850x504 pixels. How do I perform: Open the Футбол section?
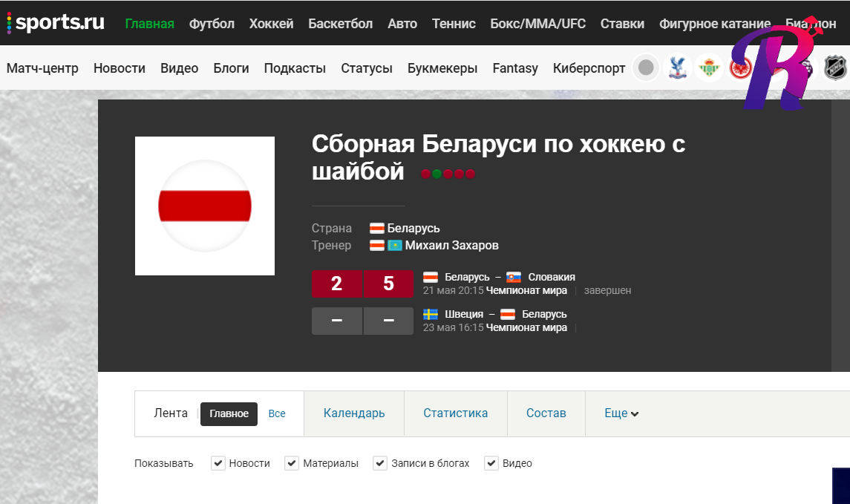pos(212,24)
